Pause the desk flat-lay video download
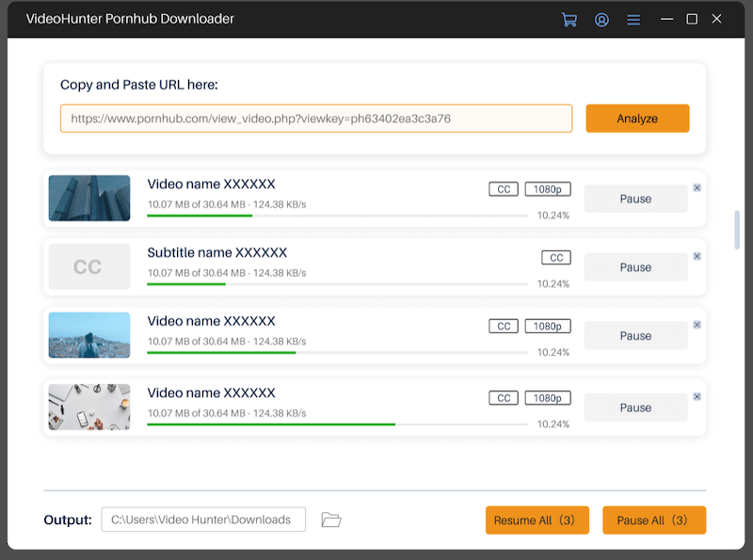The image size is (753, 560). [x=636, y=408]
